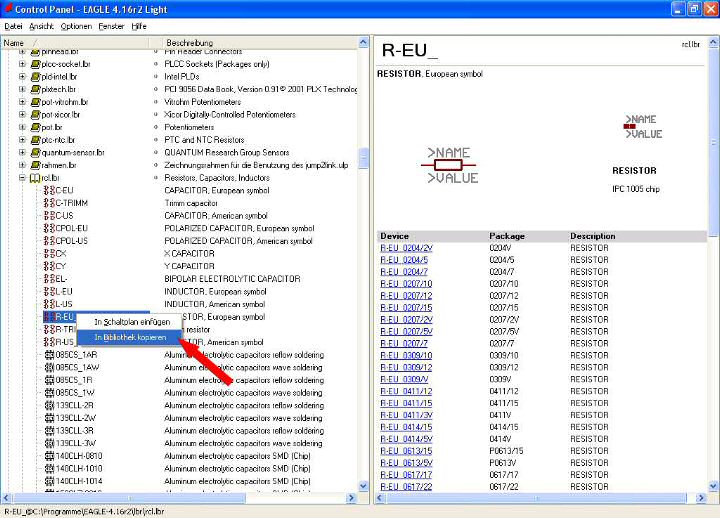Select the 085CS_1AR package icon
This screenshot has width=720, height=518.
(x=48, y=354)
